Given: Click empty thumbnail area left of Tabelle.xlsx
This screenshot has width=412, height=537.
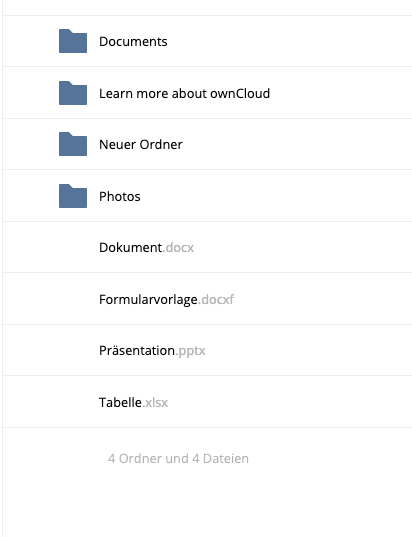Looking at the screenshot, I should click(x=73, y=402).
